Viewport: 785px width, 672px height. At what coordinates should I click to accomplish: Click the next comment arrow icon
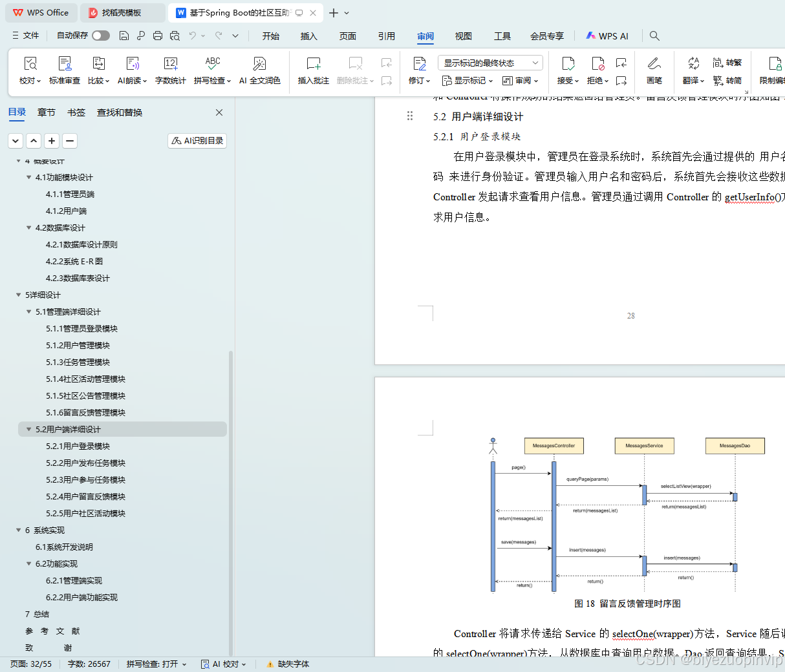tap(387, 81)
